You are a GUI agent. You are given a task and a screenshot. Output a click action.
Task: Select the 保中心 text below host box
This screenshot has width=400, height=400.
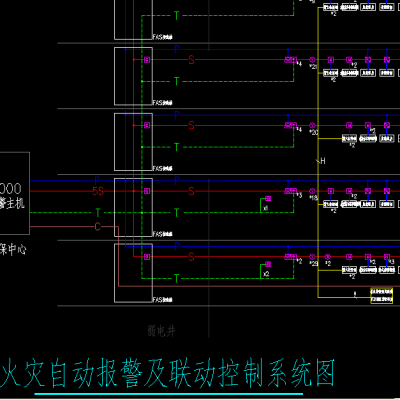point(13,249)
